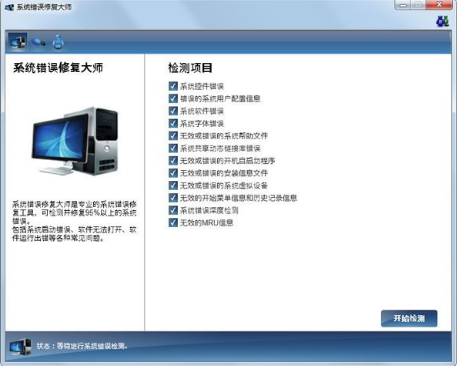Toggle 错误的系统用户配置信息 checkbox
Viewport: 458px width, 366px height.
(173, 98)
